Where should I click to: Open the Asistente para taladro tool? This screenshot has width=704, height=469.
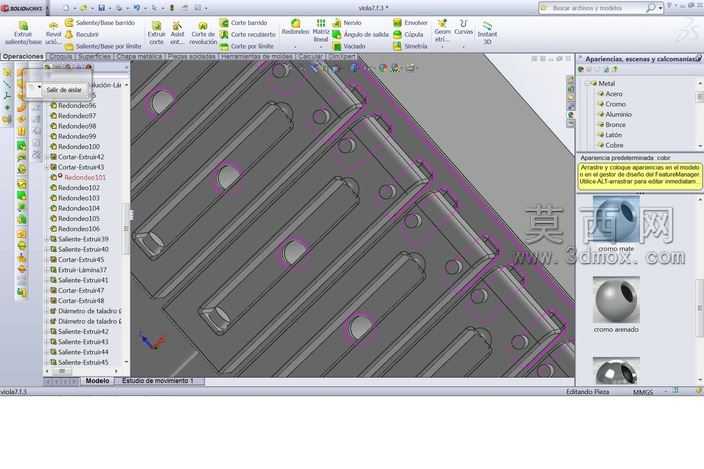coord(177,33)
